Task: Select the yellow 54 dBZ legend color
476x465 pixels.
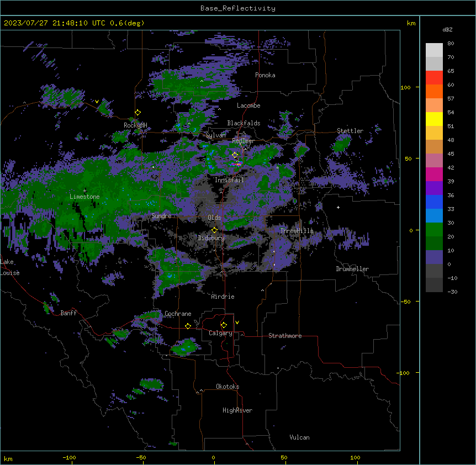Action: pos(434,119)
